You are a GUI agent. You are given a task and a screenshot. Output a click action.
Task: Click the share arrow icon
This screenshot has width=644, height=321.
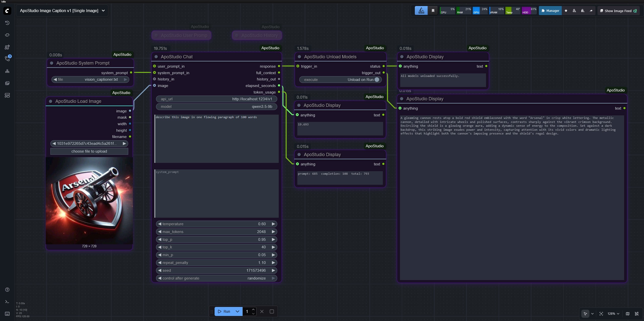(x=591, y=11)
